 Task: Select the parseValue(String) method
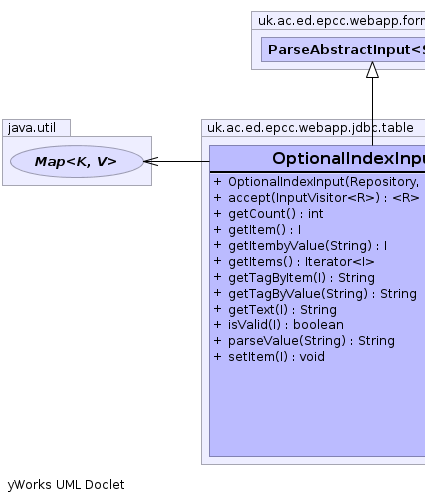[x=304, y=341]
